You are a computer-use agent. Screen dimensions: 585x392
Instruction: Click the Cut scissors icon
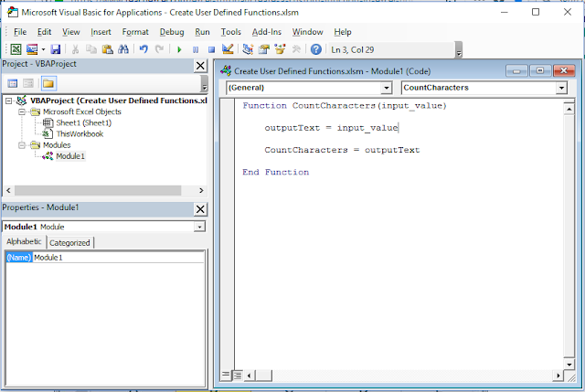coord(75,49)
